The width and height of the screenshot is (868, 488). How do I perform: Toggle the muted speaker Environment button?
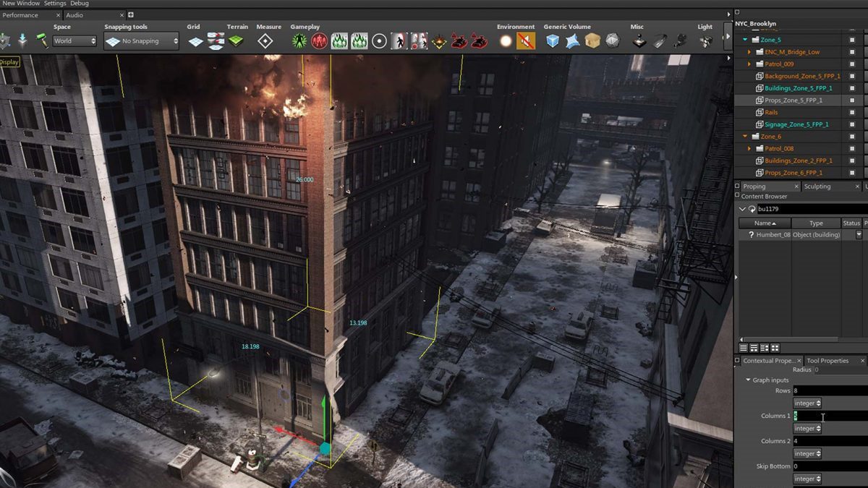[527, 41]
